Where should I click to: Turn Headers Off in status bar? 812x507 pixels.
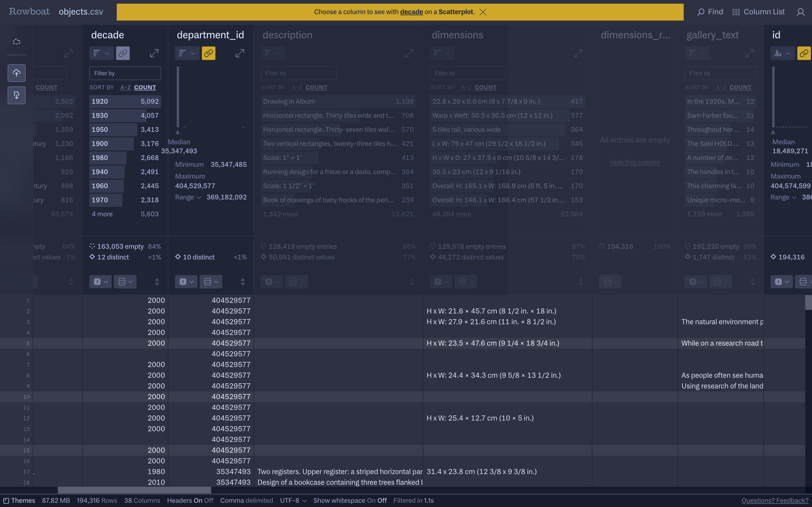pos(209,500)
